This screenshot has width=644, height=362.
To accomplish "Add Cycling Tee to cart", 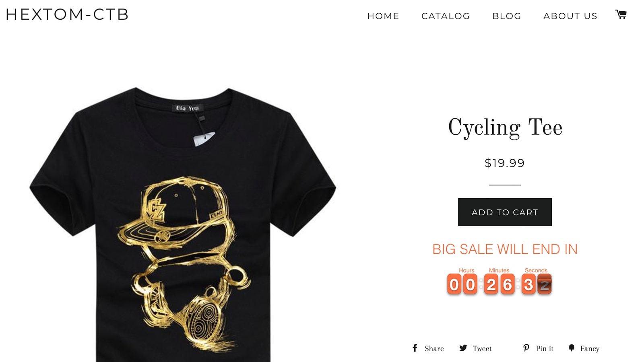I will pyautogui.click(x=505, y=212).
